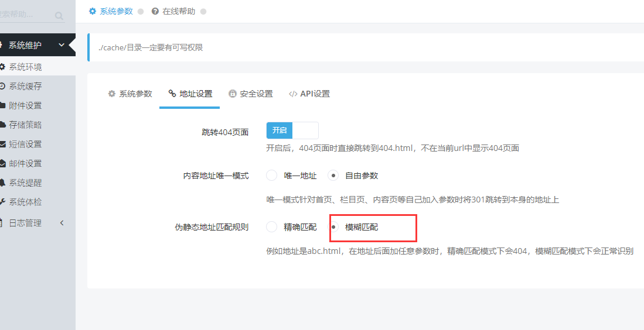Click the cloud icon next to 存储策略
The height and width of the screenshot is (330, 644).
[2, 125]
